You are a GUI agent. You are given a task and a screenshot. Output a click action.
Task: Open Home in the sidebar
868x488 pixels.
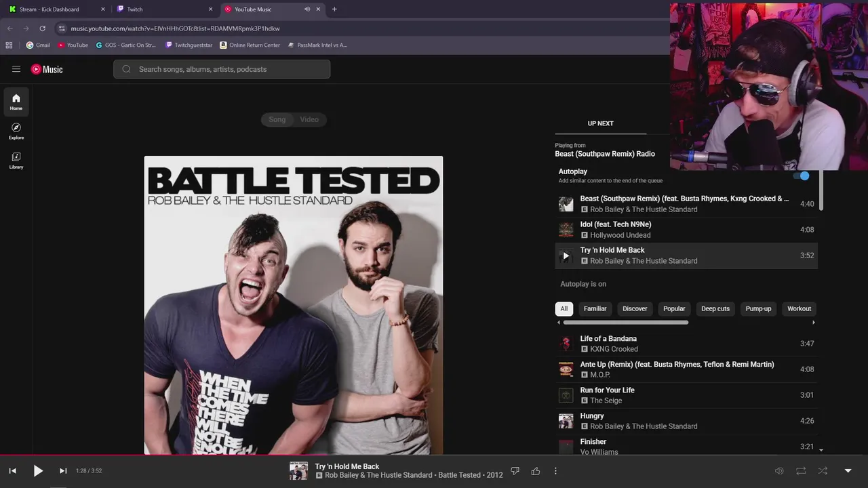(x=16, y=102)
